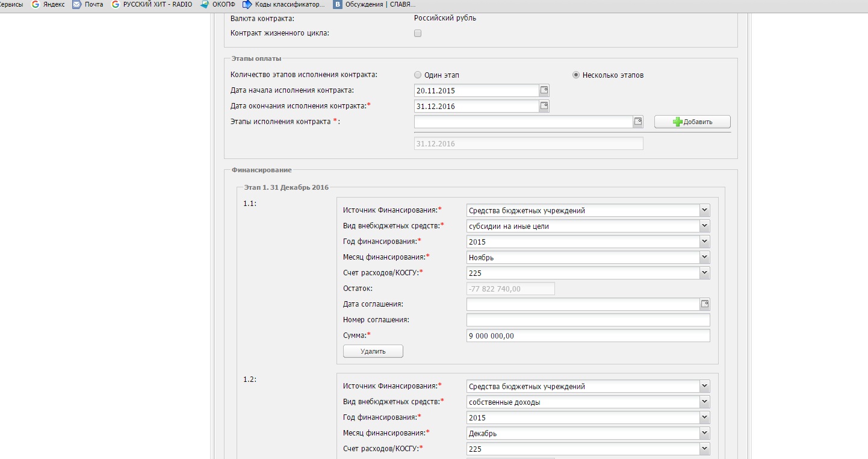Click the Дата окончания исполнения контракта date field

[x=476, y=106]
